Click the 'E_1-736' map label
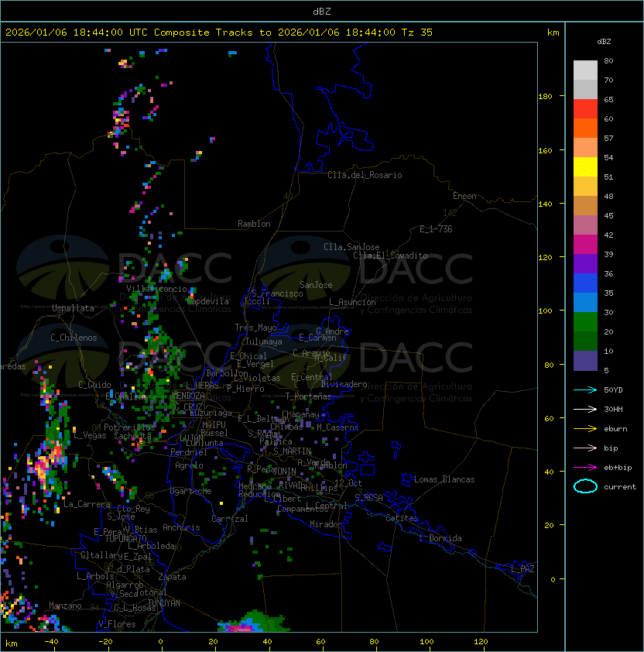Image resolution: width=644 pixels, height=652 pixels. tap(436, 229)
